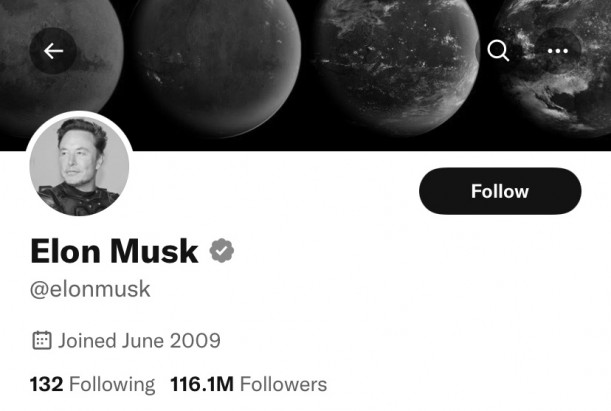611x411 pixels.
Task: Open search with the magnifier icon
Action: pyautogui.click(x=498, y=51)
